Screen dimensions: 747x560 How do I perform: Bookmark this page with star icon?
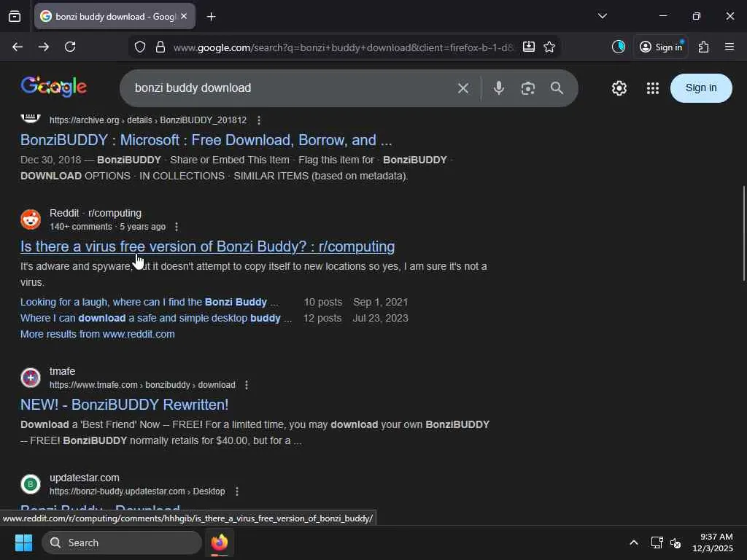[549, 47]
